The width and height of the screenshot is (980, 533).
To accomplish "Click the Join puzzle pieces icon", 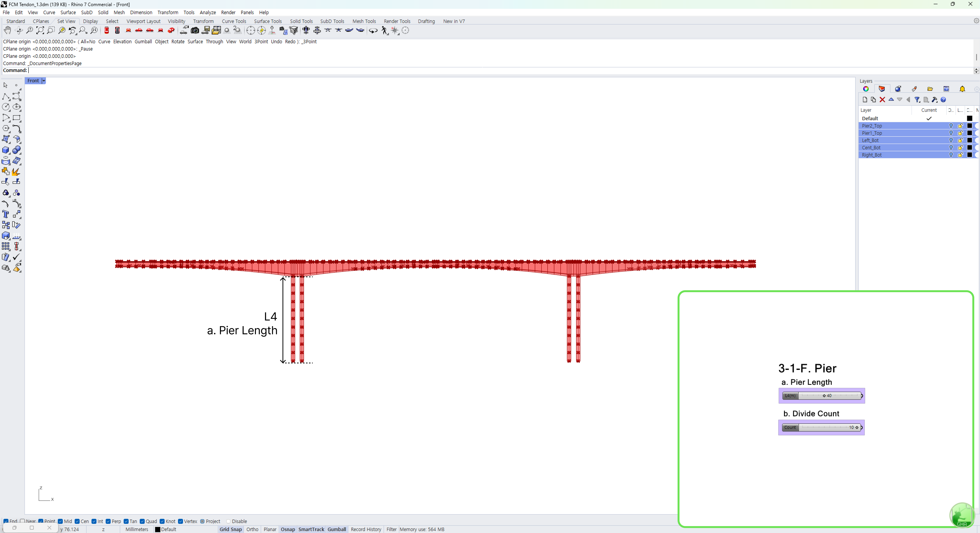I will [x=6, y=172].
